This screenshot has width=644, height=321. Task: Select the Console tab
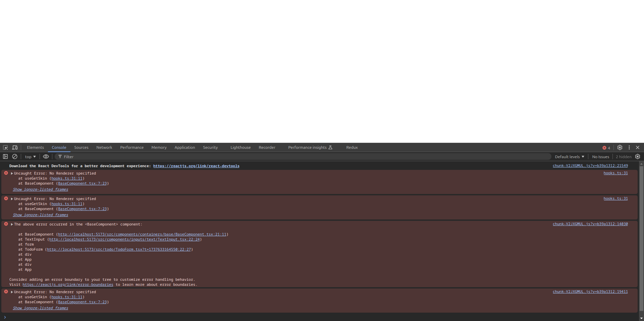59,147
